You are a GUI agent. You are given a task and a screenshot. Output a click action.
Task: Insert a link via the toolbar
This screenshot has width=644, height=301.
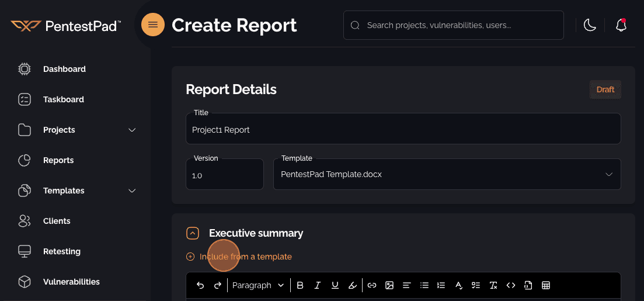point(372,285)
